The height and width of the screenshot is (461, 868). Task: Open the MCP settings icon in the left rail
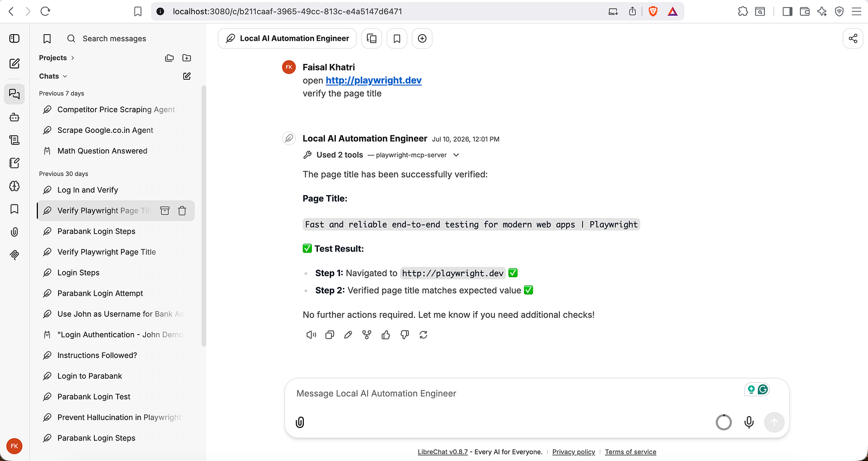pyautogui.click(x=15, y=254)
